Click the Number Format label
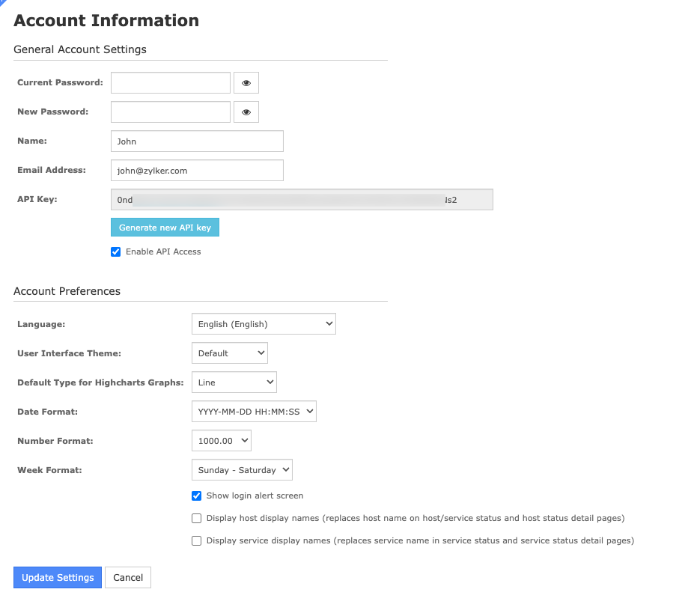 coord(55,442)
